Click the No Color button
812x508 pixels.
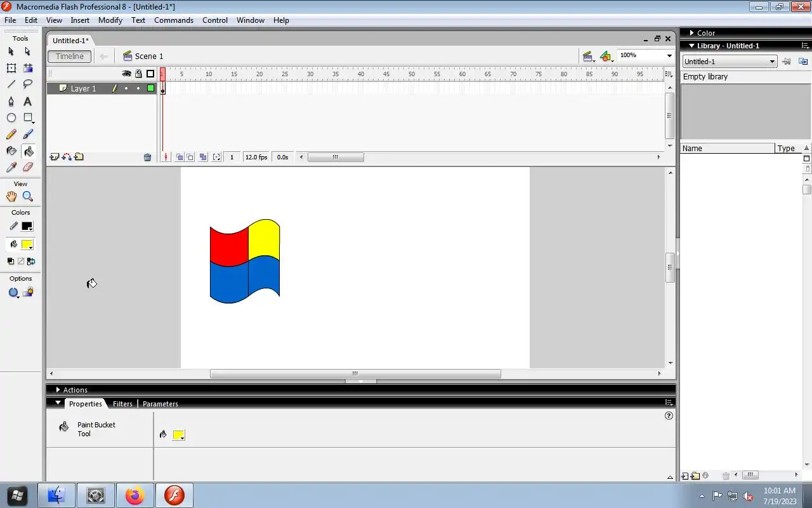[x=20, y=261]
